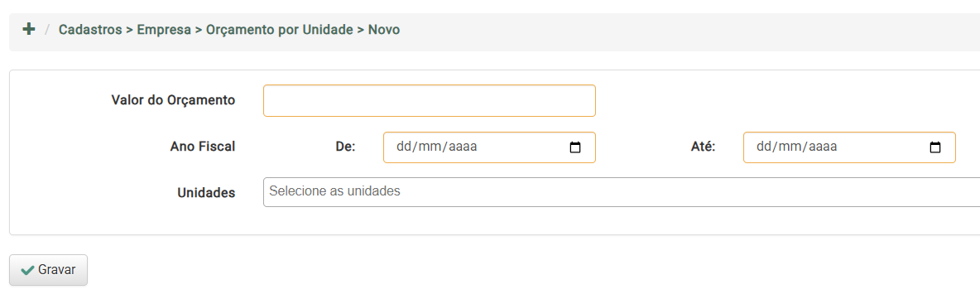The height and width of the screenshot is (299, 980).
Task: Go to Cadastros in the breadcrumb
Action: point(90,29)
